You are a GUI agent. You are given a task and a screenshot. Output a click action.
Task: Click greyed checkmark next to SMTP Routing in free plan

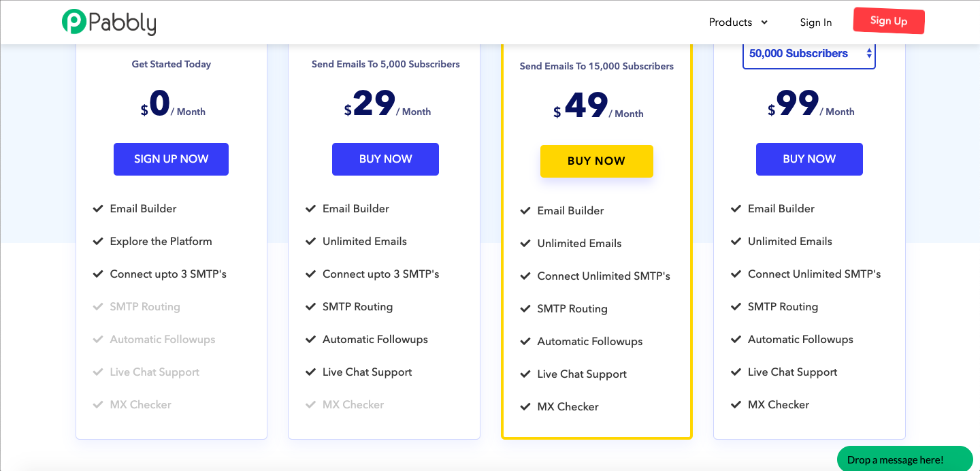pyautogui.click(x=98, y=306)
